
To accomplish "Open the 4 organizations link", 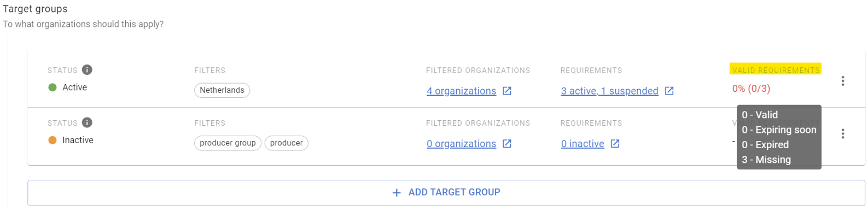I will [461, 91].
